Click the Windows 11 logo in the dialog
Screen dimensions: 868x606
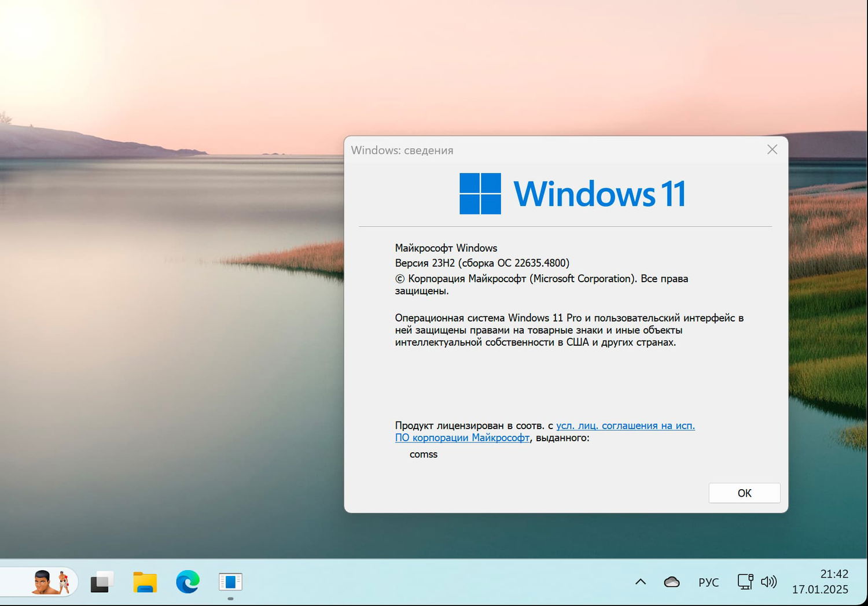(479, 193)
